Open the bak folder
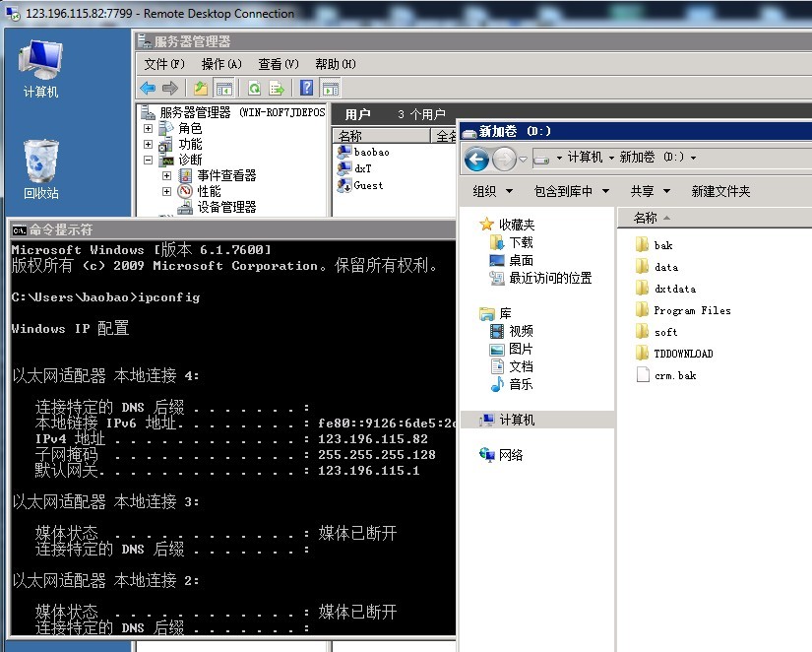 pyautogui.click(x=655, y=244)
